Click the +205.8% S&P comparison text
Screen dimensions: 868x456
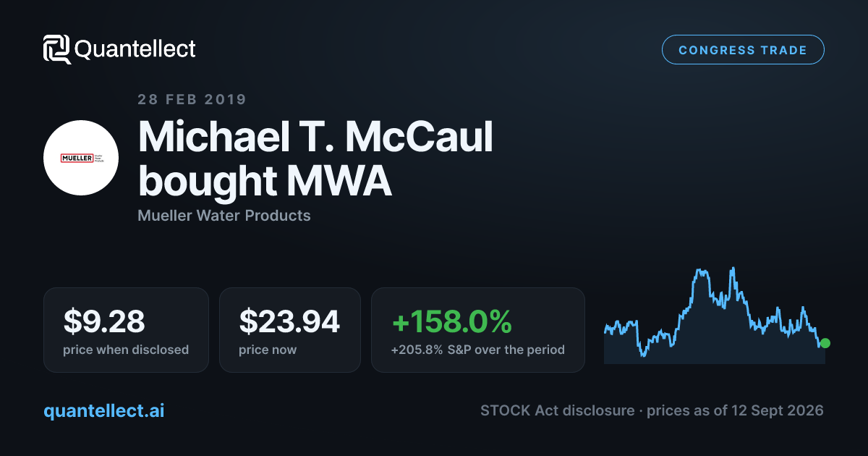[478, 350]
